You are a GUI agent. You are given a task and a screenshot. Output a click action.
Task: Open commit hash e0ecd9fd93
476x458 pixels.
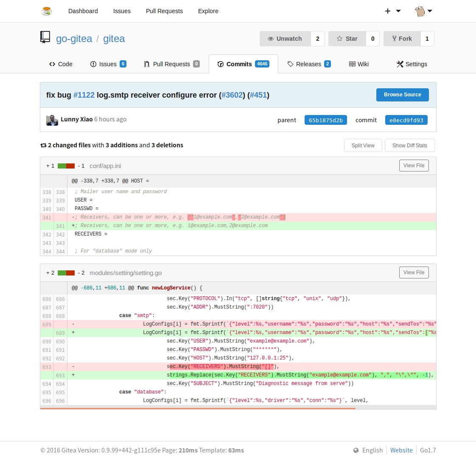pos(406,120)
